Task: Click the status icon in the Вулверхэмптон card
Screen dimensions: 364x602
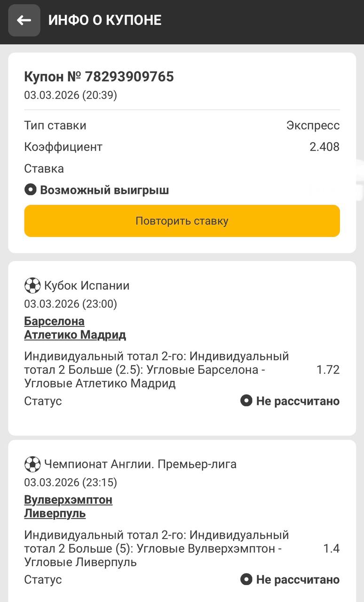Action: tap(246, 579)
